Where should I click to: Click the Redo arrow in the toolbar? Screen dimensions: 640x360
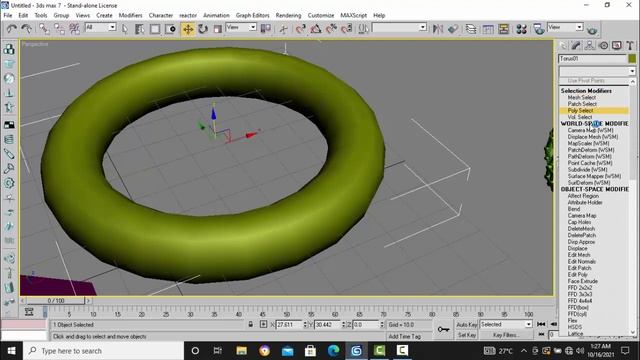27,29
